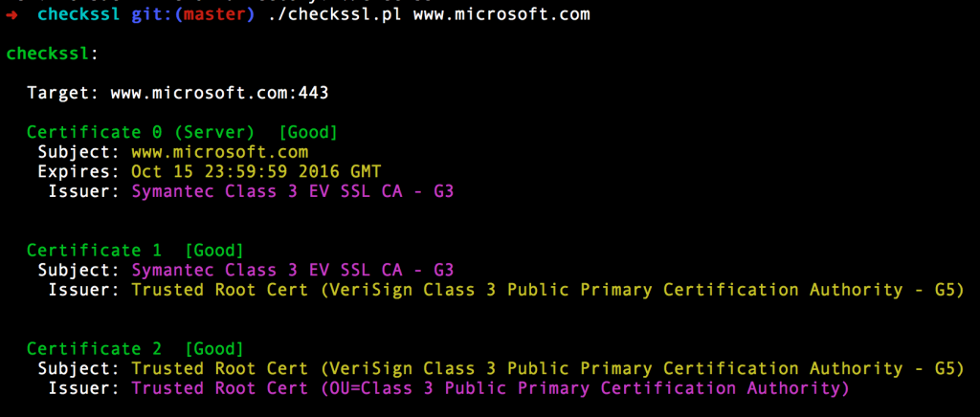The height and width of the screenshot is (417, 980).
Task: Click the checkssl directory name in prompt
Action: click(78, 14)
